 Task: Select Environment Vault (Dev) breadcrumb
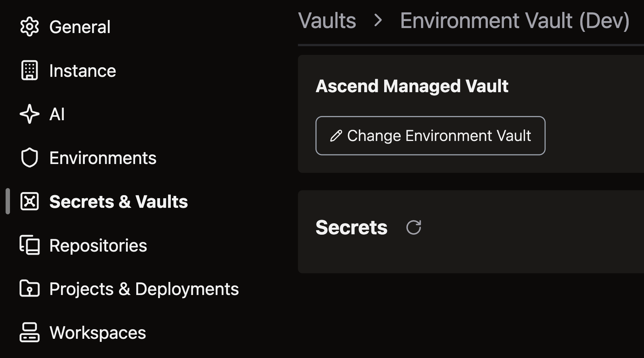[x=514, y=21]
